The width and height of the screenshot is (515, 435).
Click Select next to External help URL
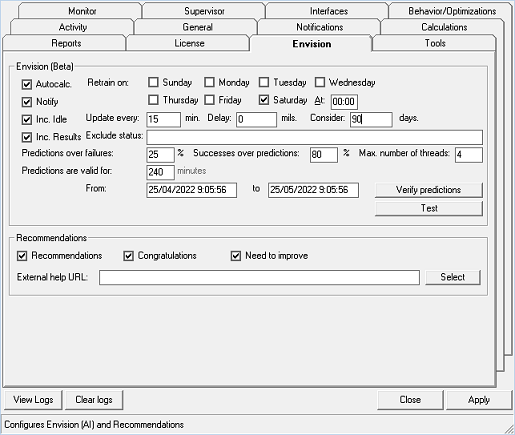click(453, 277)
